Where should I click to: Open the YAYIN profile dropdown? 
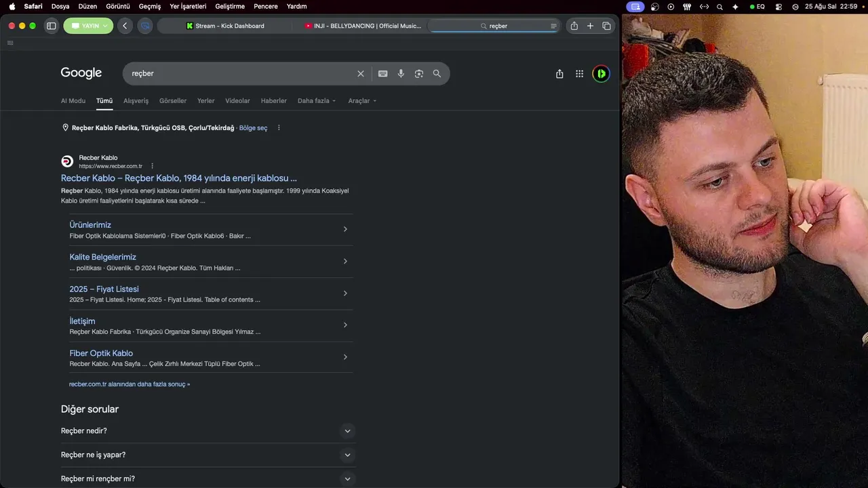[x=88, y=26]
